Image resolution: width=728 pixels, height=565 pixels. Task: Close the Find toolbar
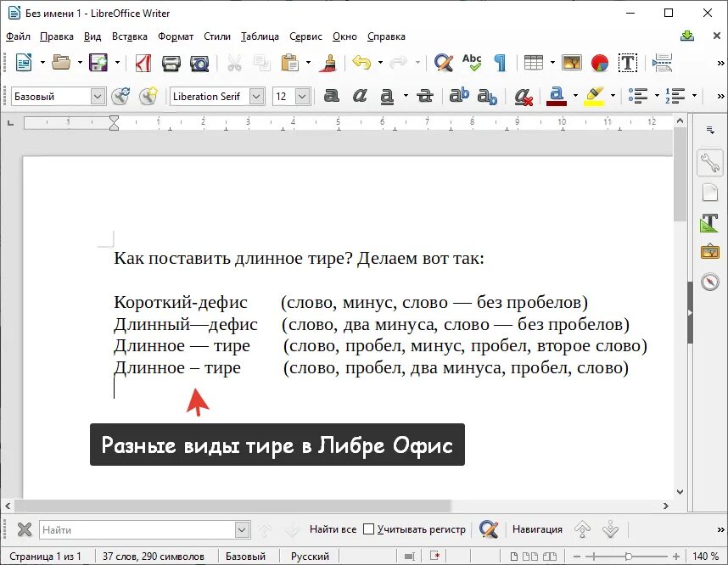25,529
